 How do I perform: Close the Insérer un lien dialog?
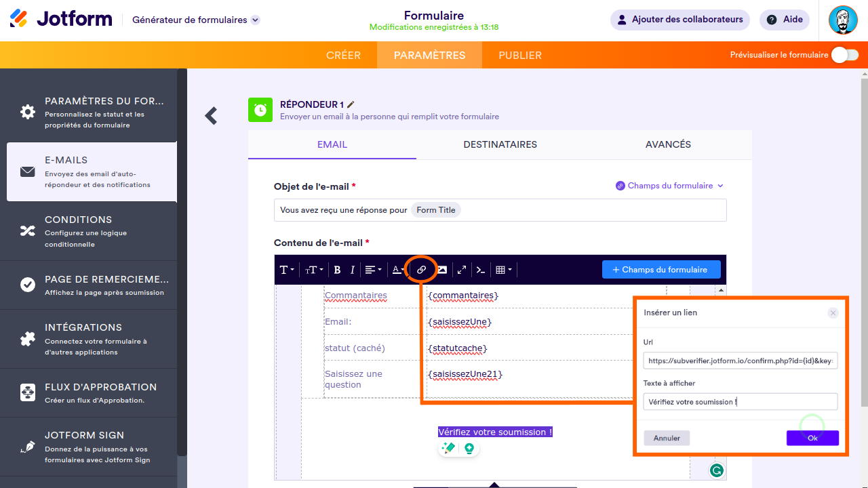(833, 312)
